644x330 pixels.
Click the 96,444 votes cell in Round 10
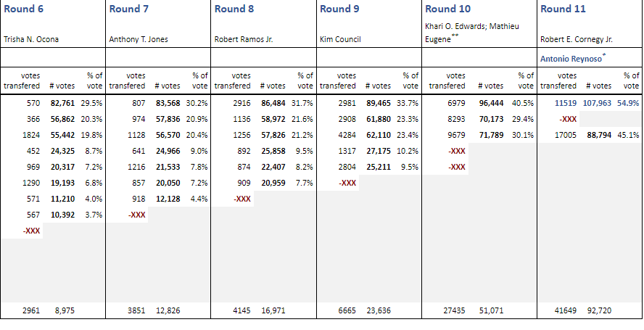492,103
